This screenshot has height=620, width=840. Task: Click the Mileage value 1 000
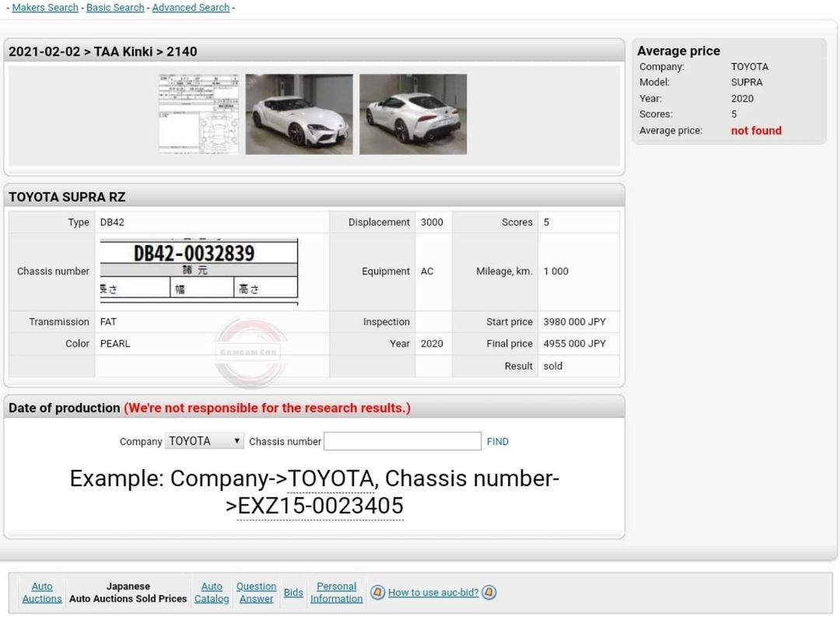[x=555, y=271]
